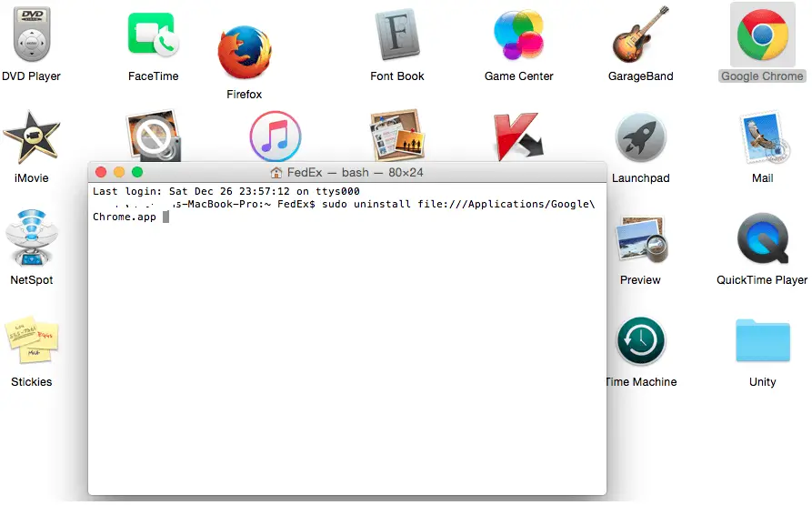Viewport: 812px width, 505px height.
Task: Click the 'QuickTime Player' label
Action: [x=762, y=280]
